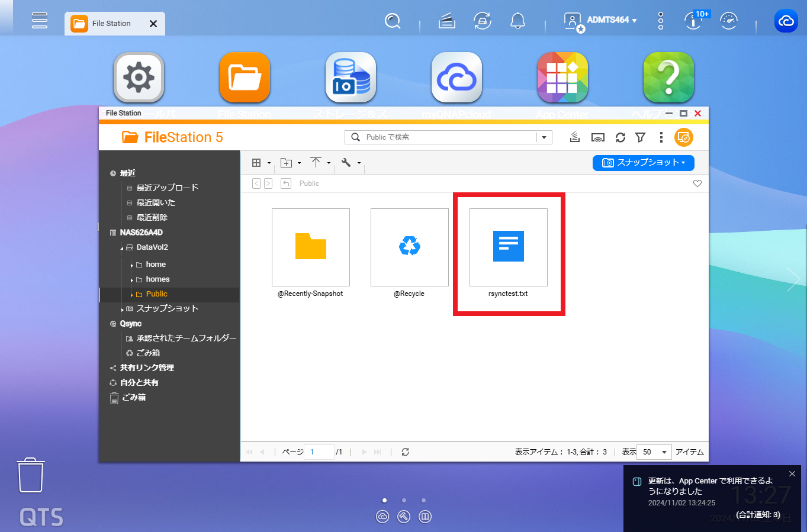807x532 pixels.
Task: Open the upload dropdown button
Action: (320, 163)
